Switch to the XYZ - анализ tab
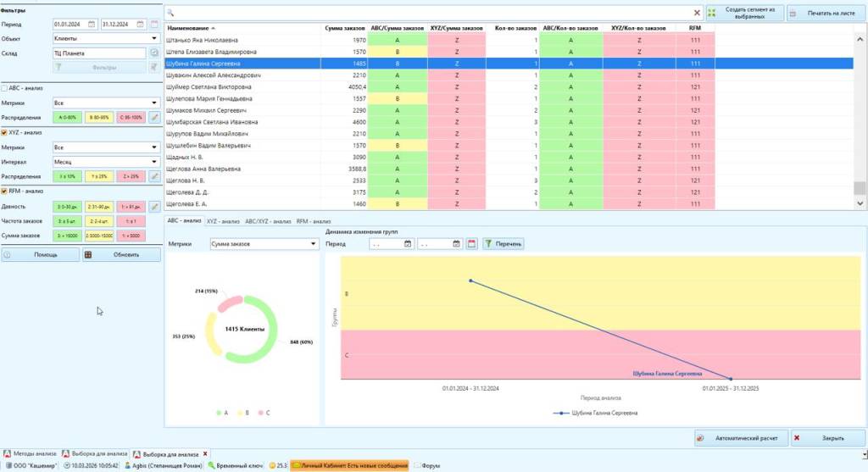868x472 pixels. pos(224,221)
